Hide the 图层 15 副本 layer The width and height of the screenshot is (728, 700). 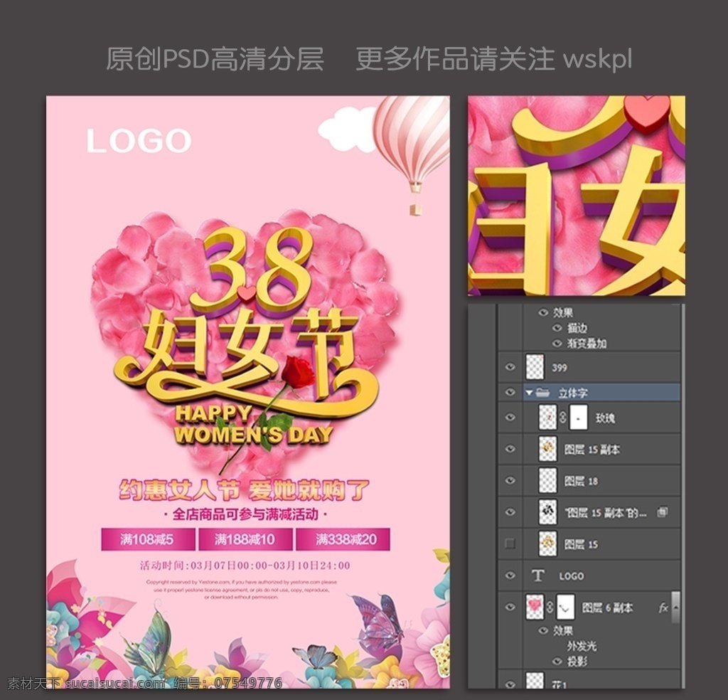510,449
